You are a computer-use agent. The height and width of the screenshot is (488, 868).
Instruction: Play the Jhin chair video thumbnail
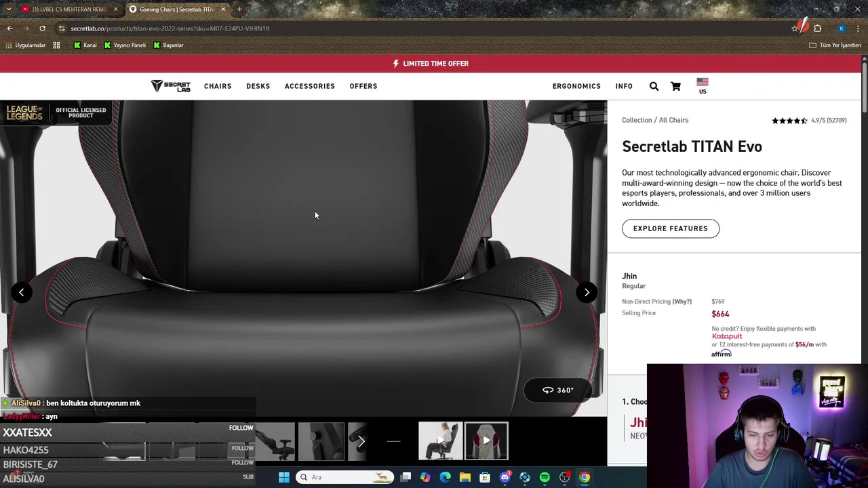pyautogui.click(x=486, y=441)
